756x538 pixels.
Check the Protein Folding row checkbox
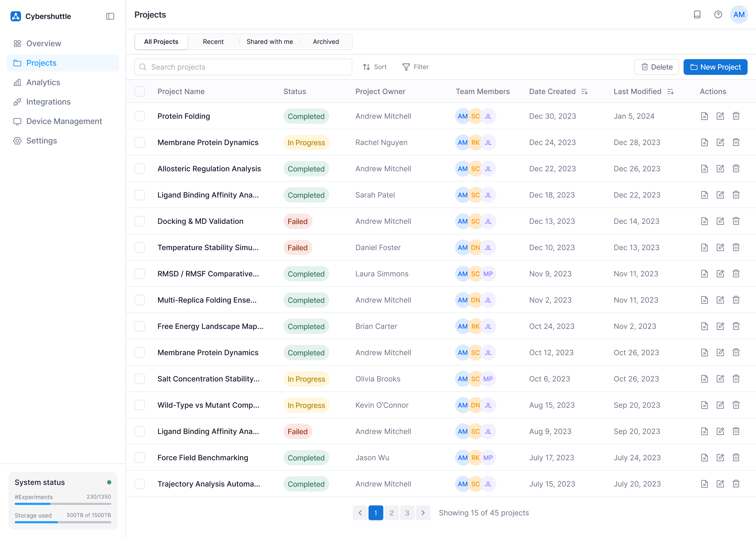point(140,116)
